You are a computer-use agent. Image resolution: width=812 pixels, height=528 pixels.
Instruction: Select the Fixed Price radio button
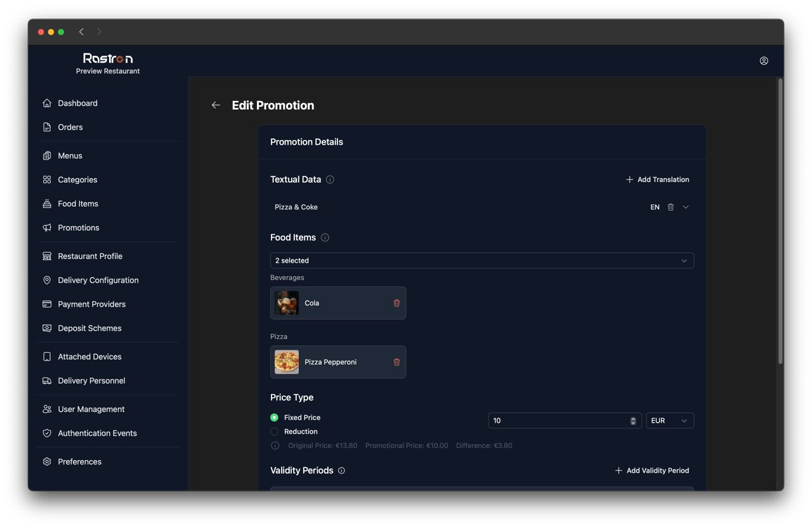point(274,418)
